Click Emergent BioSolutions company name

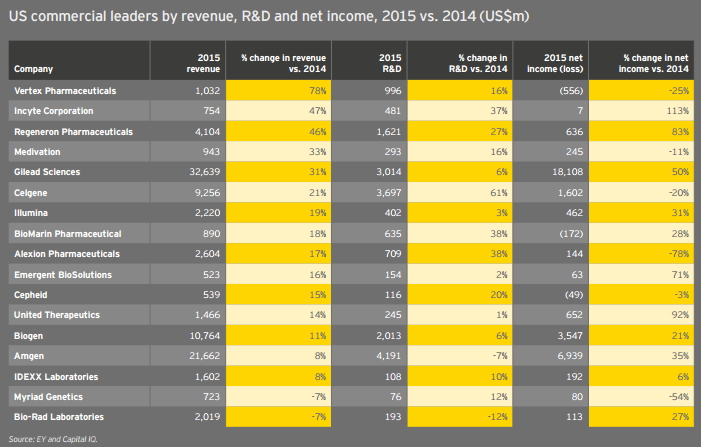click(63, 275)
